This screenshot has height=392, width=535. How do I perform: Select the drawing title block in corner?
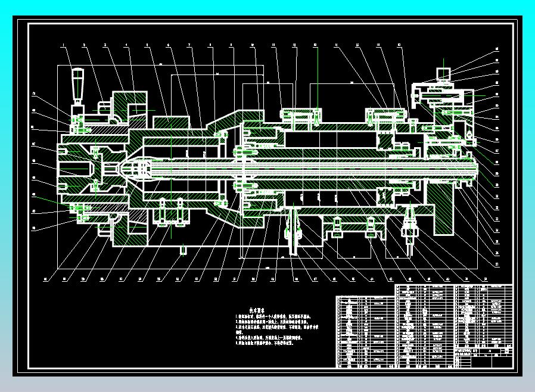[484, 357]
